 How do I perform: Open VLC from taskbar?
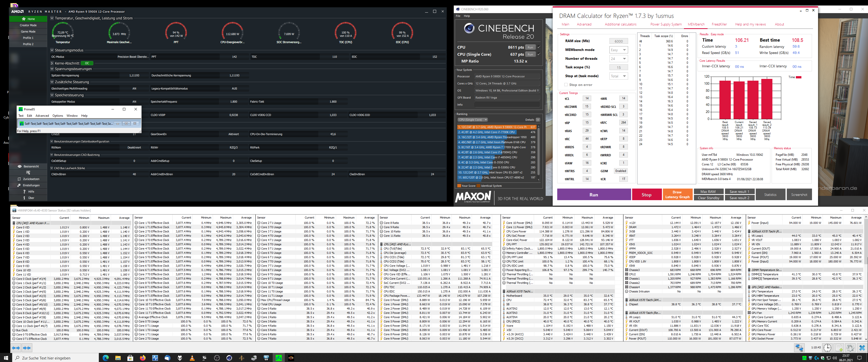pyautogui.click(x=192, y=358)
